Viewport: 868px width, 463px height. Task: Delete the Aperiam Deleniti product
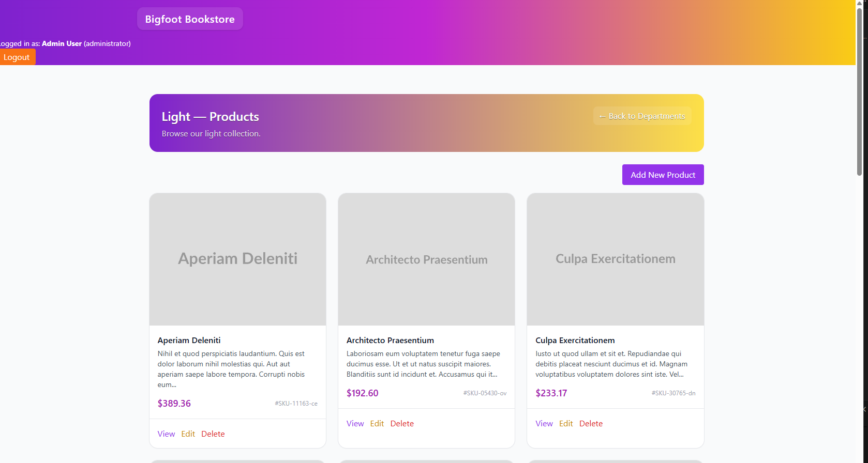[213, 434]
